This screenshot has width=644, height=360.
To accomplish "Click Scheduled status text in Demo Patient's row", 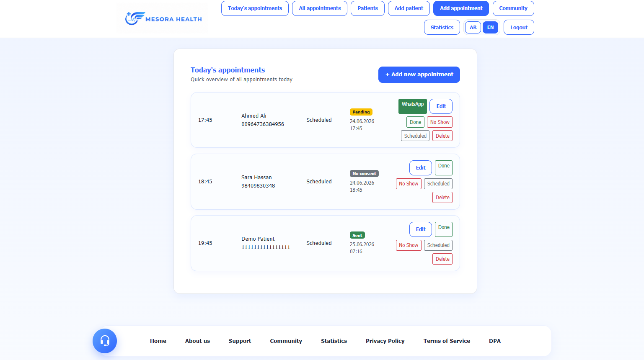I will tap(319, 243).
